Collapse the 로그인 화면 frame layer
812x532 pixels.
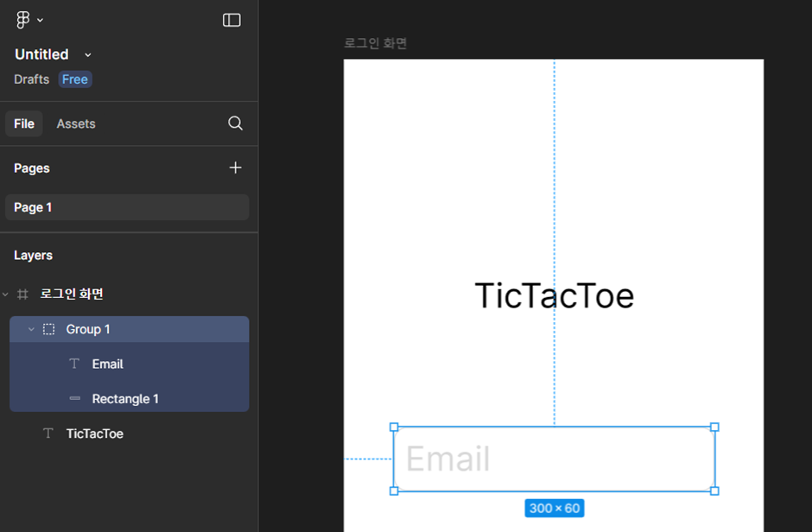[x=5, y=294]
